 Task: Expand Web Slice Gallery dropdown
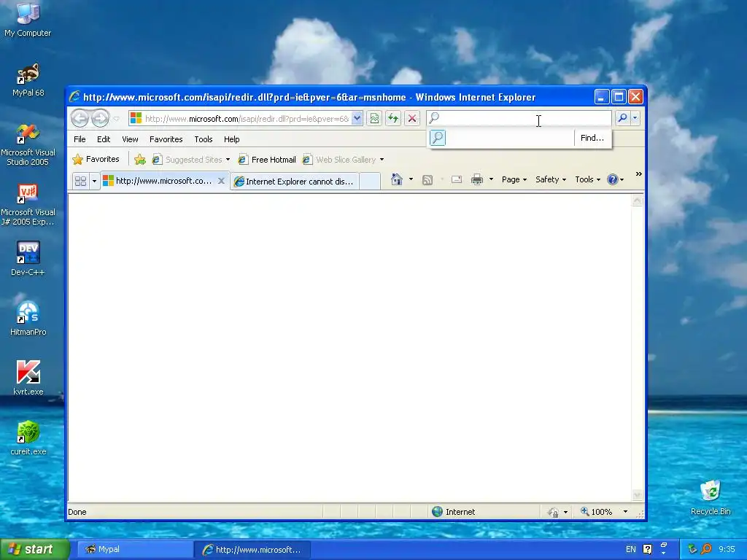(x=382, y=160)
